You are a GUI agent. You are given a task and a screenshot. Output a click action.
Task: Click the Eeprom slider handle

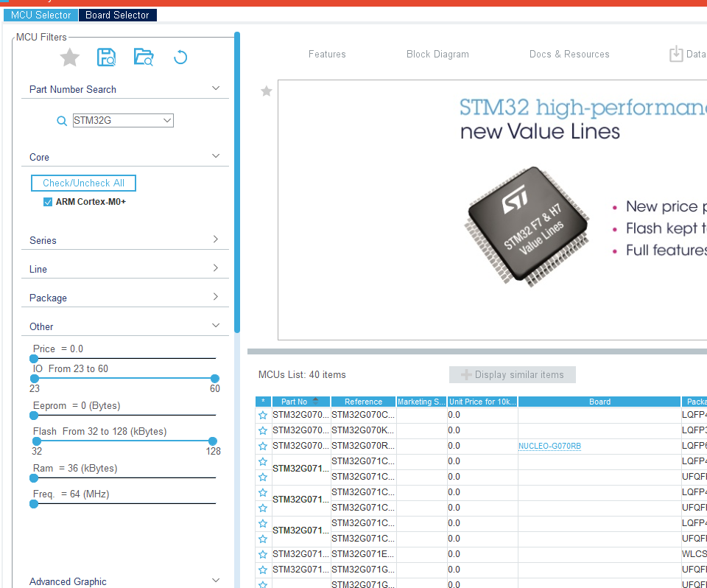pos(34,415)
